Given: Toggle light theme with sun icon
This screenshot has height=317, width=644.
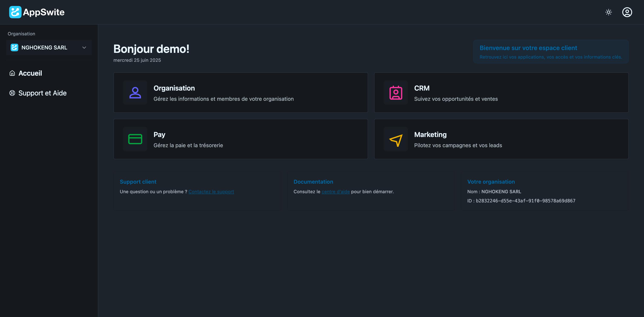Looking at the screenshot, I should (608, 12).
